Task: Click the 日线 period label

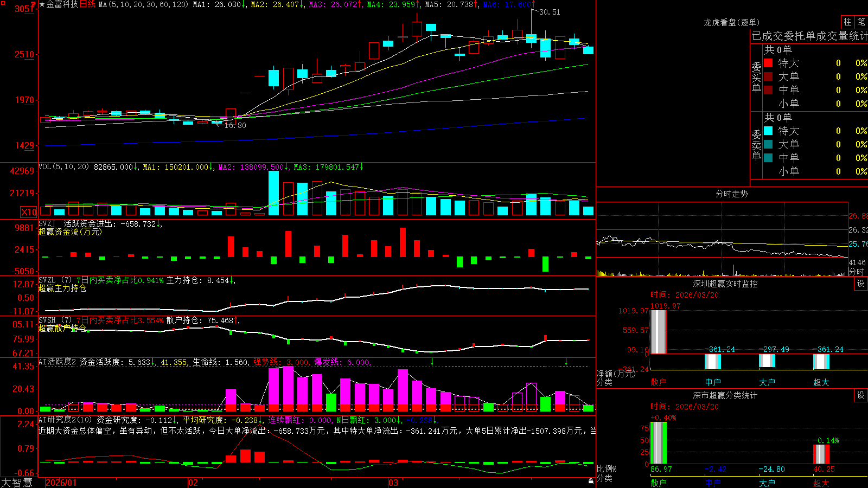Action: (x=87, y=4)
